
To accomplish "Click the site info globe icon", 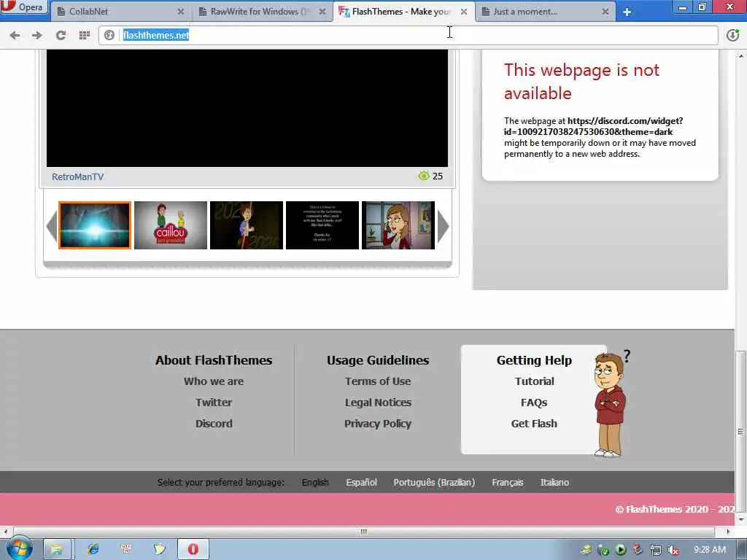I will [109, 35].
